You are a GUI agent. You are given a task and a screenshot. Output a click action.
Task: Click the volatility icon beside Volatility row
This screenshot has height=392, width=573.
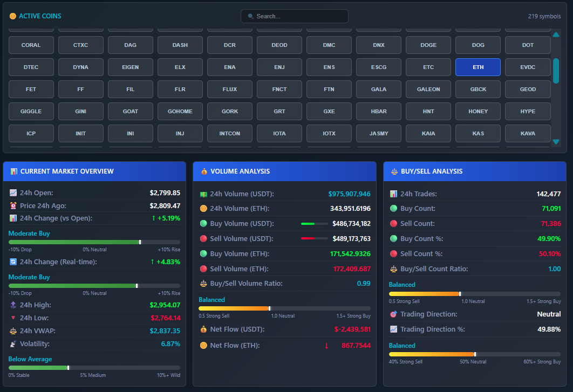click(13, 343)
